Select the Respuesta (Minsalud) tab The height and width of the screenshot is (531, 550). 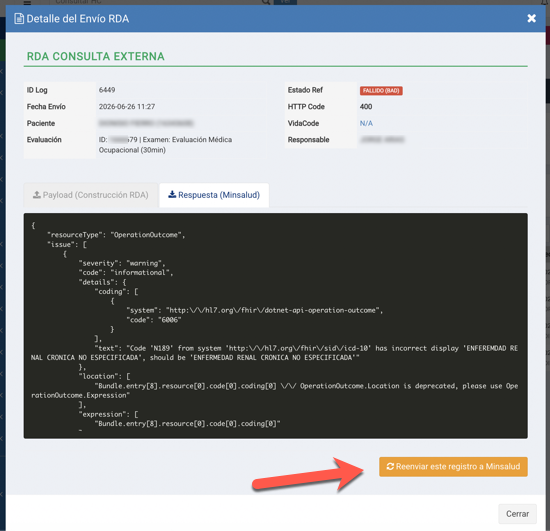point(214,195)
